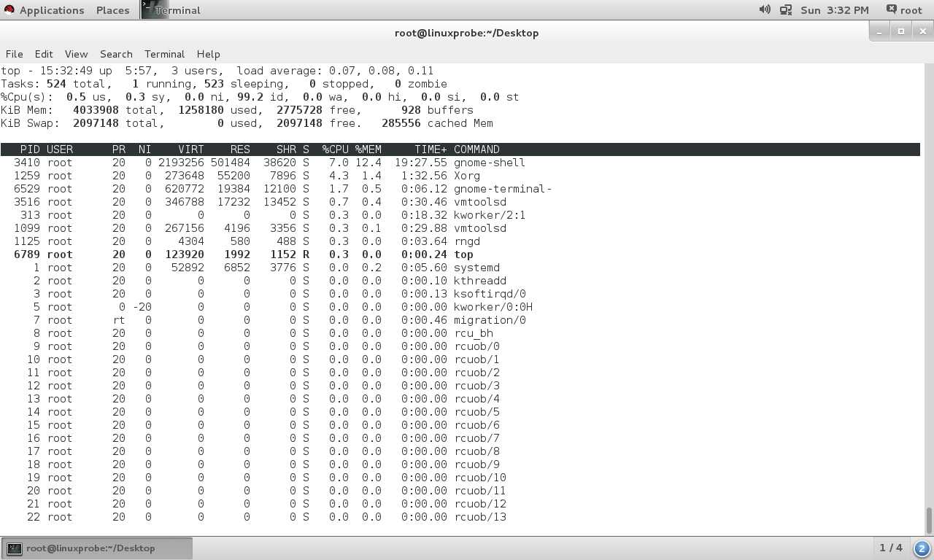Click the load average text

[335, 71]
